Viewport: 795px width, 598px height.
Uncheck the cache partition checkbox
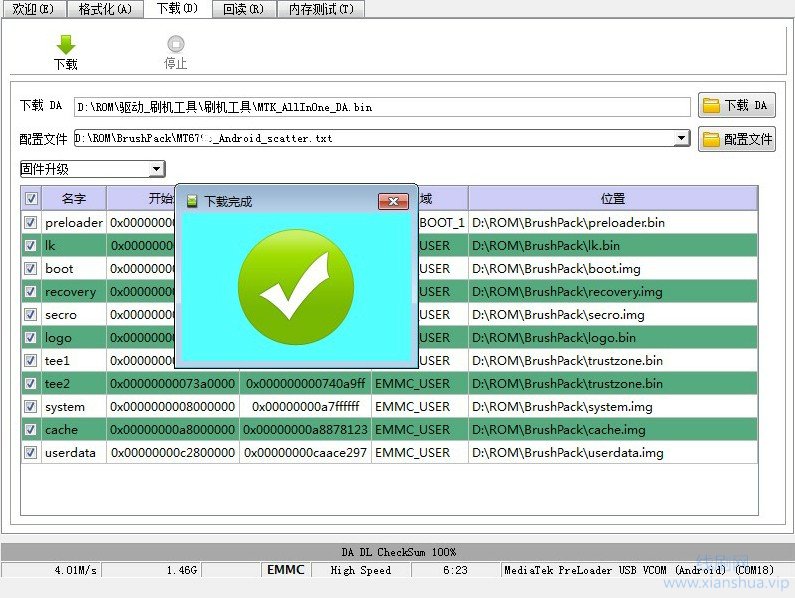[x=31, y=430]
